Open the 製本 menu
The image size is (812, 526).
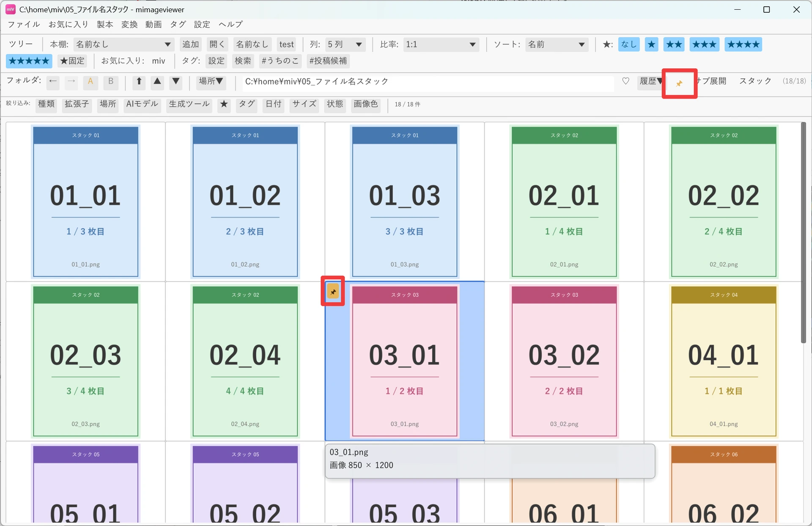[105, 25]
